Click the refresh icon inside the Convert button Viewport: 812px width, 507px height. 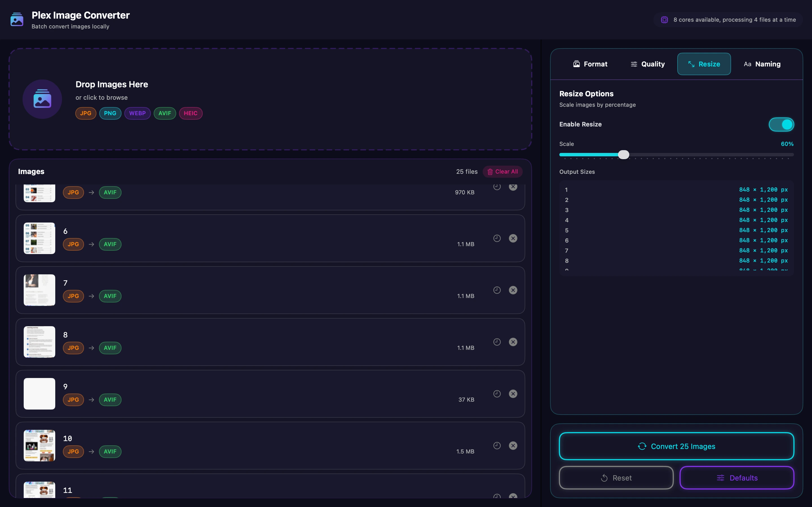(643, 446)
